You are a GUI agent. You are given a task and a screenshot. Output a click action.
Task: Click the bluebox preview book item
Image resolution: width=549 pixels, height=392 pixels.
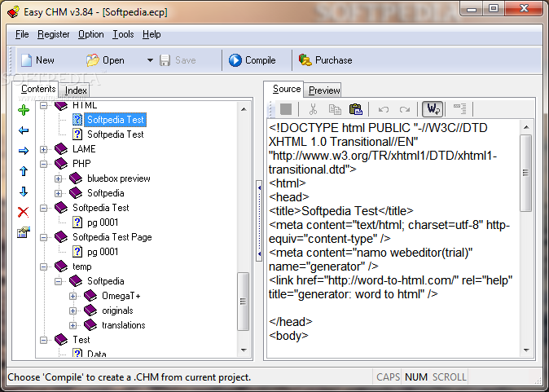(119, 178)
